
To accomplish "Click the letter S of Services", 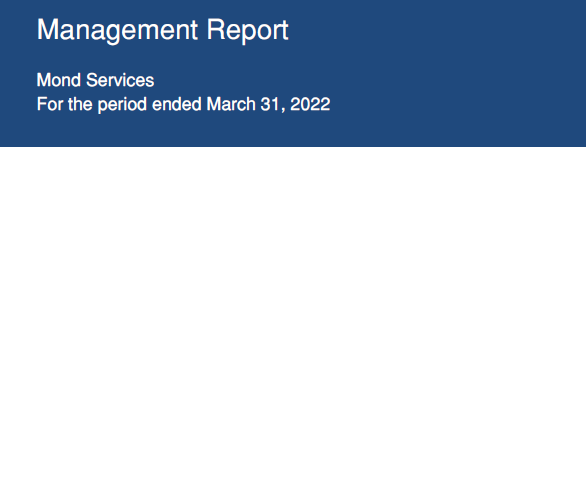I will pyautogui.click(x=92, y=80).
